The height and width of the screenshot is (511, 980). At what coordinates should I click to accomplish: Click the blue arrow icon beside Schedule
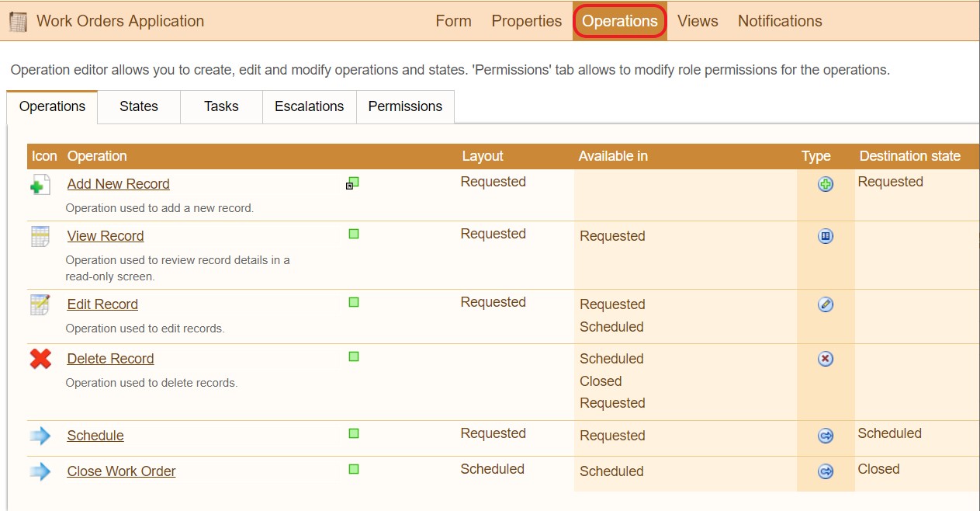tap(40, 436)
